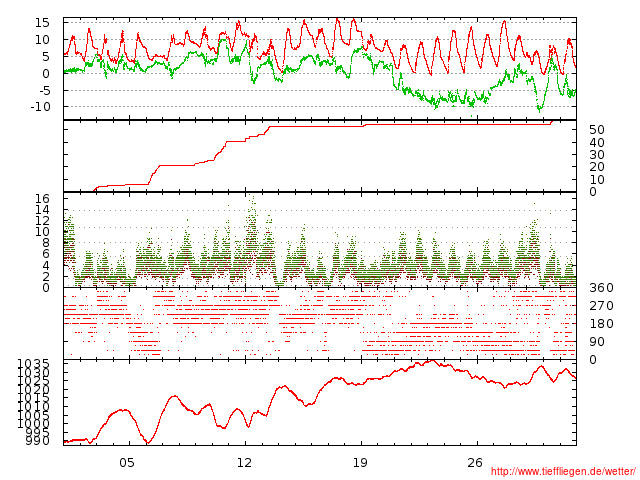Image resolution: width=640 pixels, height=480 pixels.
Task: Click the "-10" label on the temperature axis
Action: pos(40,107)
